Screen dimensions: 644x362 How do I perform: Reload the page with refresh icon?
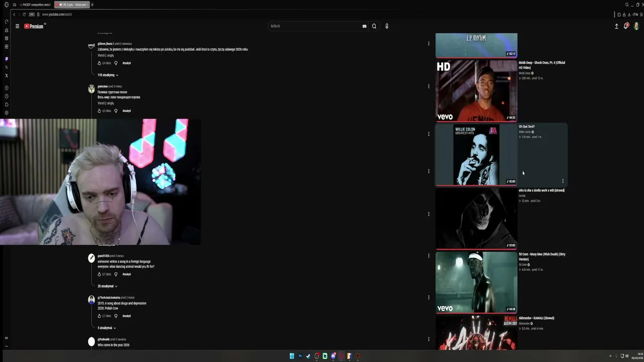24,14
